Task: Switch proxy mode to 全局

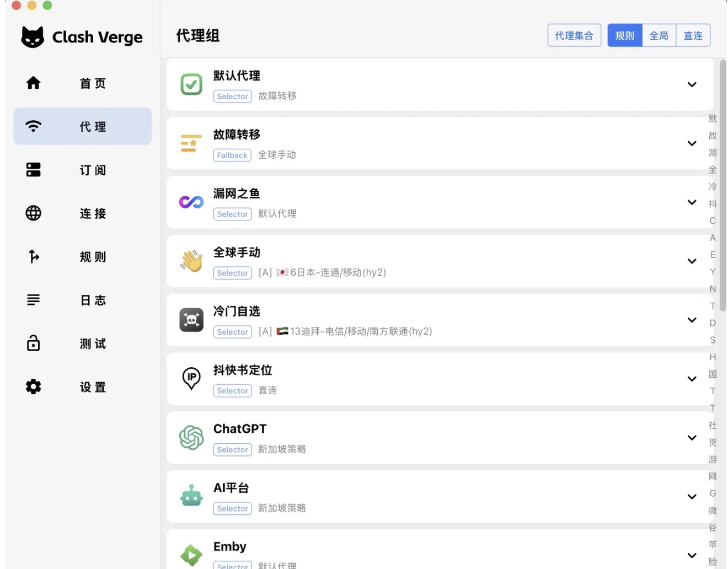Action: click(659, 35)
